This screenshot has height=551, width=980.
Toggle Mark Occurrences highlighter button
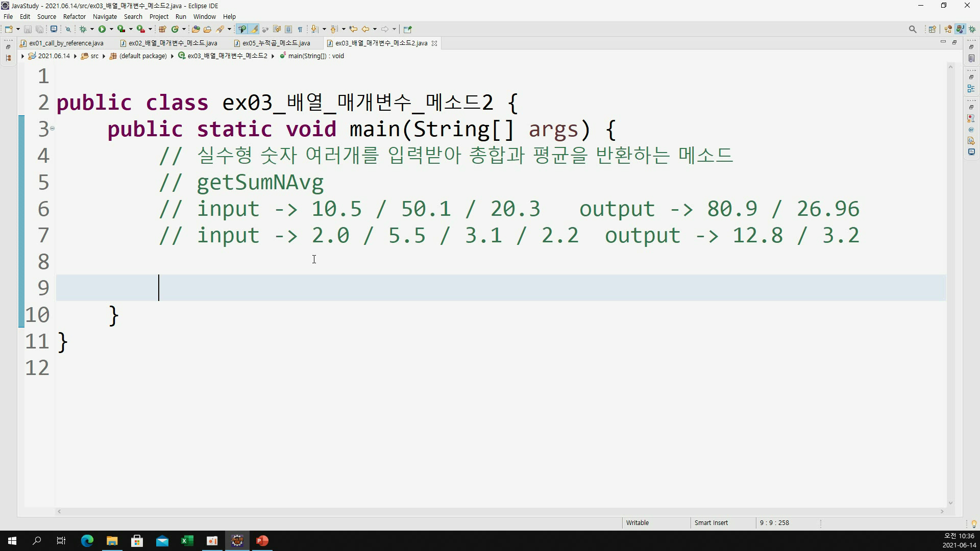pyautogui.click(x=254, y=29)
